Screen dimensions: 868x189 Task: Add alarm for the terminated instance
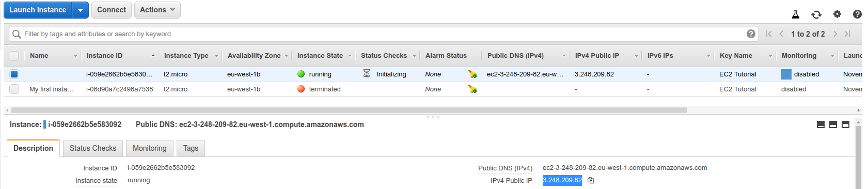point(472,89)
